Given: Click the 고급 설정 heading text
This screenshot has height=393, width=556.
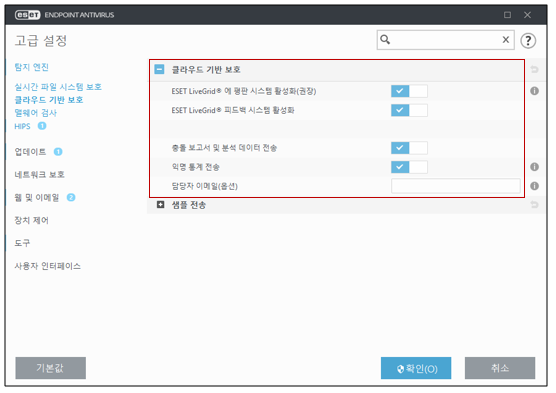Looking at the screenshot, I should tap(41, 40).
